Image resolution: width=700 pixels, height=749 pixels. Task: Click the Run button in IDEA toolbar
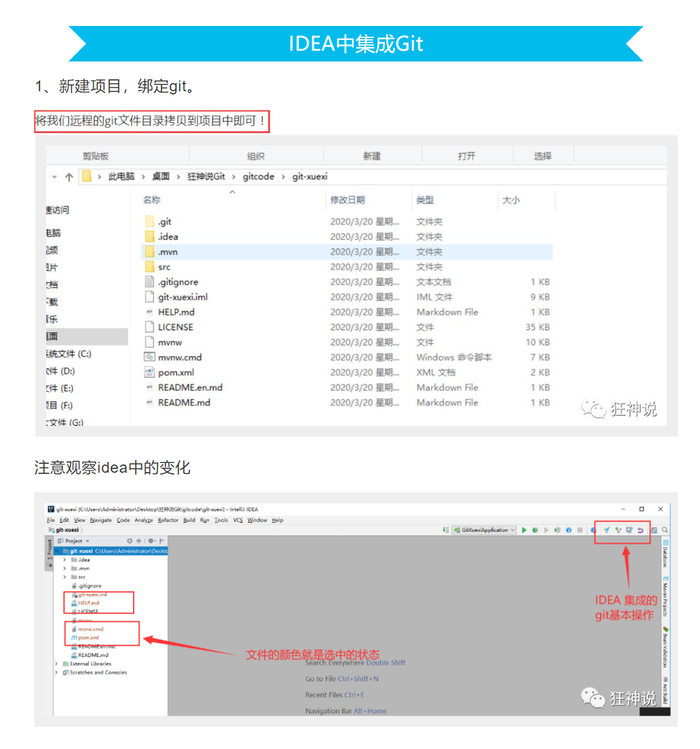point(524,530)
